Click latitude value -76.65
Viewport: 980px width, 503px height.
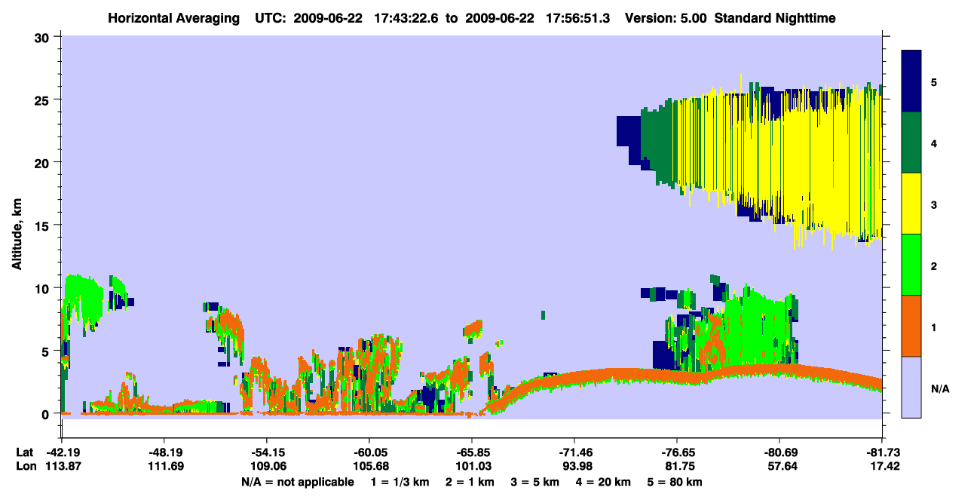(677, 453)
